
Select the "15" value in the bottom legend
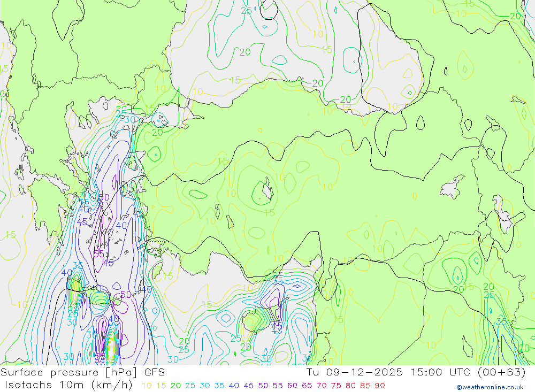coord(161,386)
